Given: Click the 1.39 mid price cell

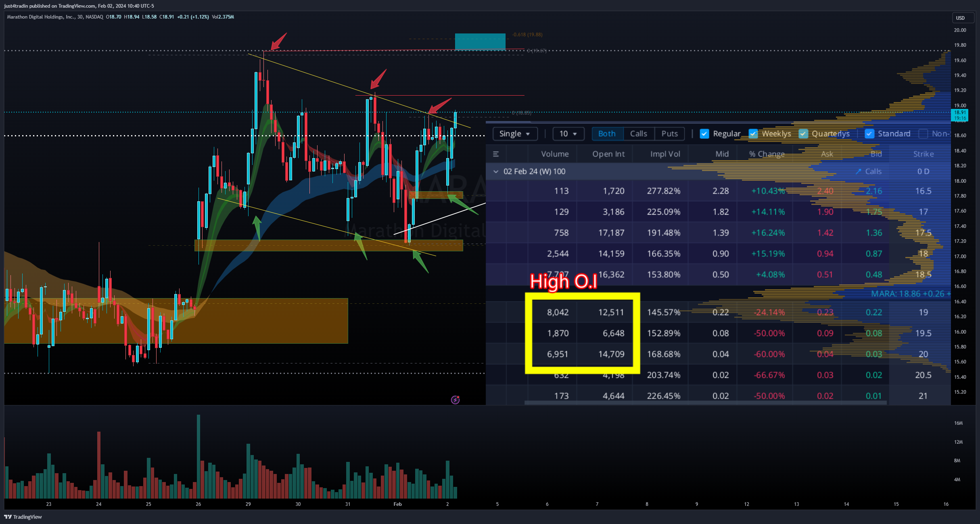Looking at the screenshot, I should coord(721,233).
